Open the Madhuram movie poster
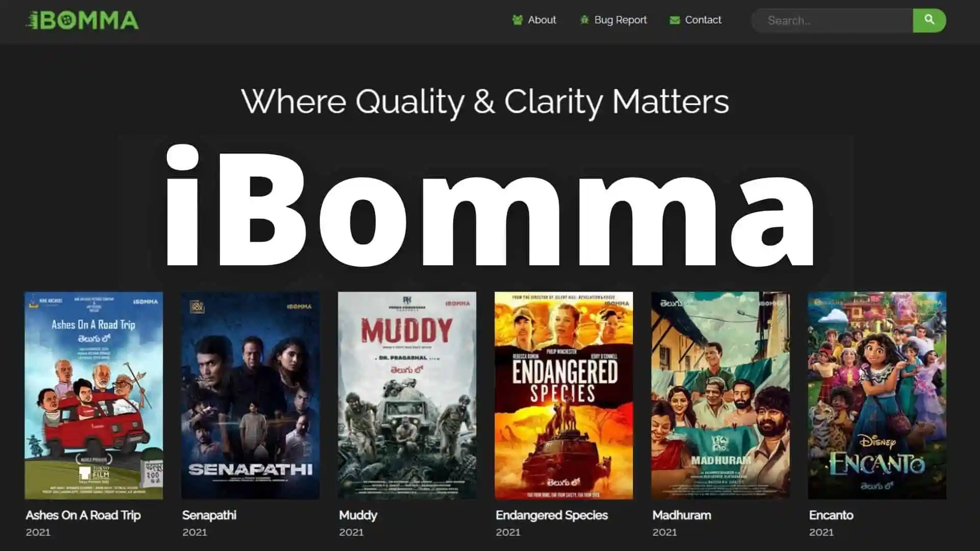The width and height of the screenshot is (980, 551). point(720,395)
